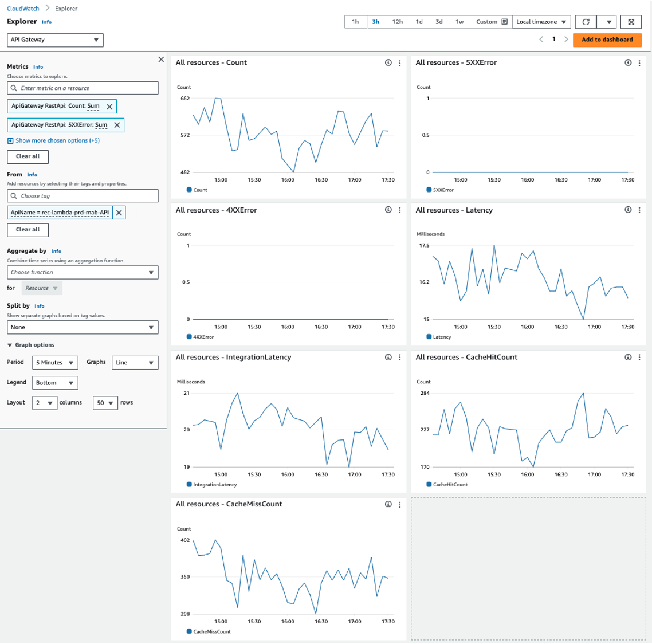Remove the ApiGateway Count Sum metric chip
Screen dimensions: 652x644
pyautogui.click(x=109, y=107)
